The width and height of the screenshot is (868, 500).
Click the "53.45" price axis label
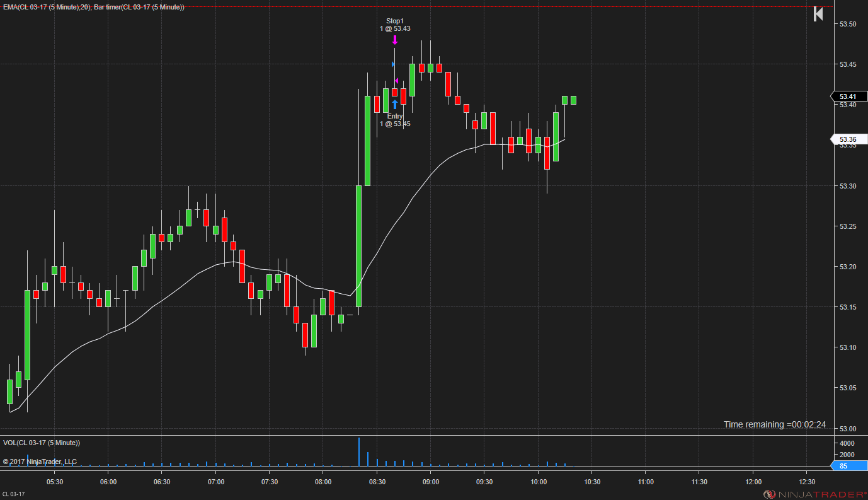(x=848, y=64)
